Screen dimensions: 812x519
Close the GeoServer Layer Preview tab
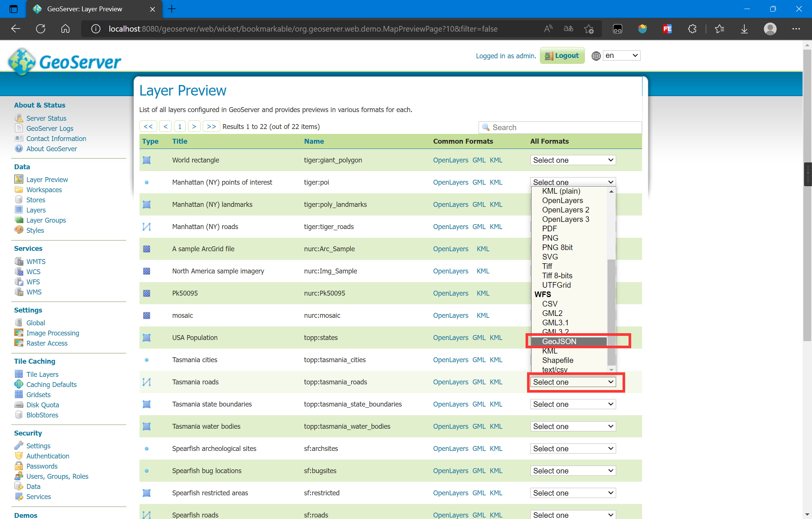[153, 9]
